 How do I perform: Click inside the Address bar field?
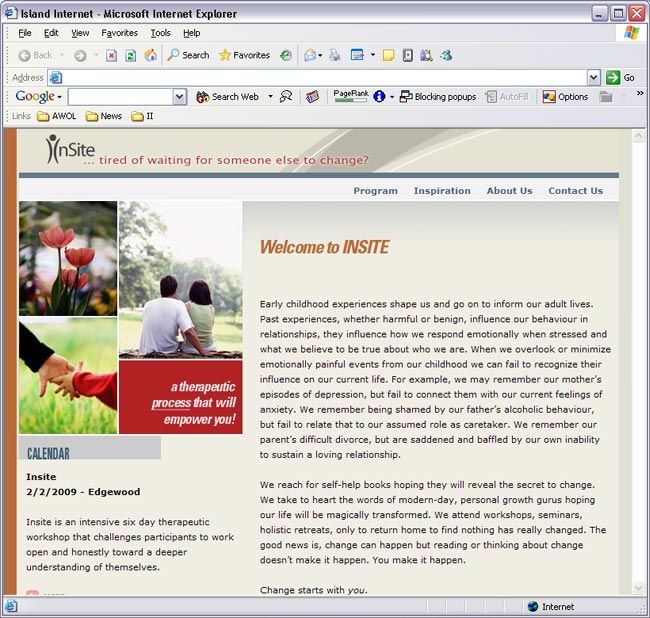[x=320, y=78]
